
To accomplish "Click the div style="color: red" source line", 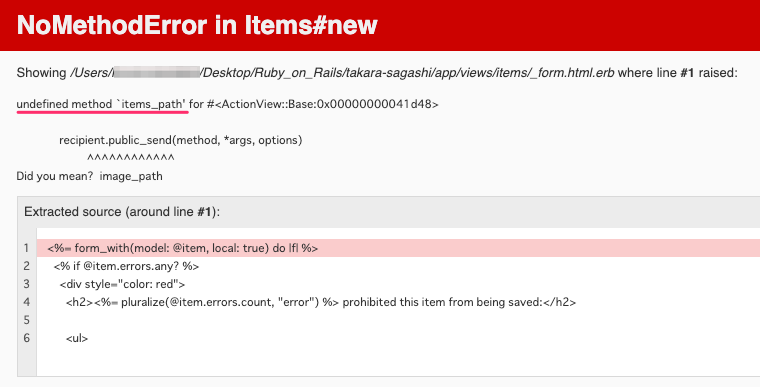I will (x=123, y=284).
